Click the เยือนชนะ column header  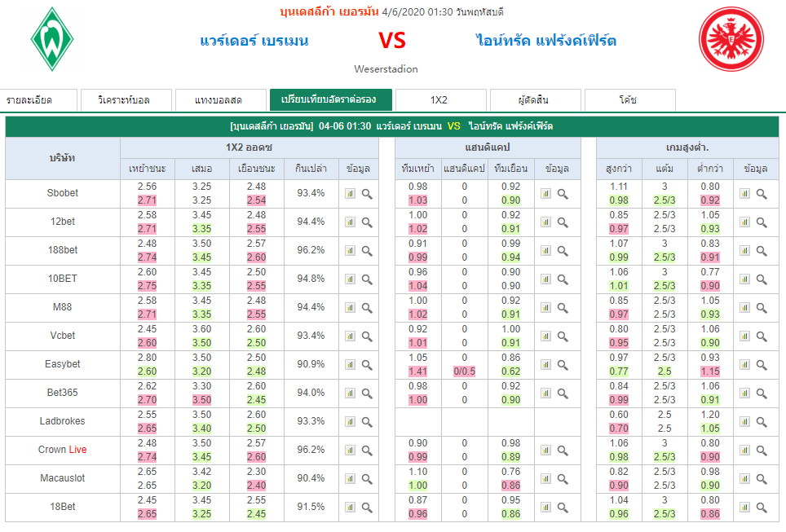tap(257, 169)
